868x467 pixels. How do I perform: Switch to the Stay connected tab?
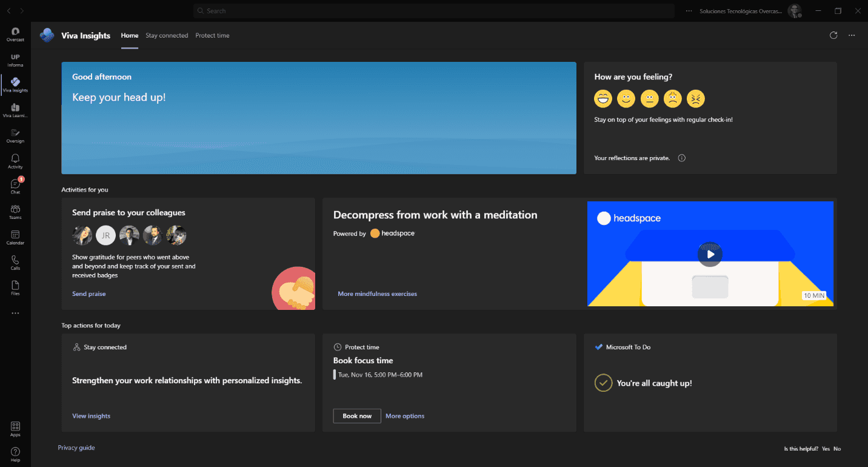tap(167, 36)
